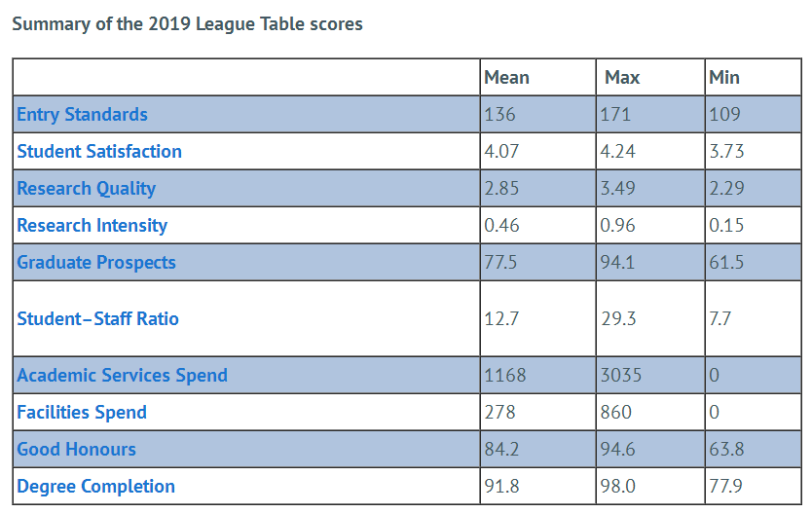812x513 pixels.
Task: Open the Academic Services Spend link
Action: coord(122,376)
